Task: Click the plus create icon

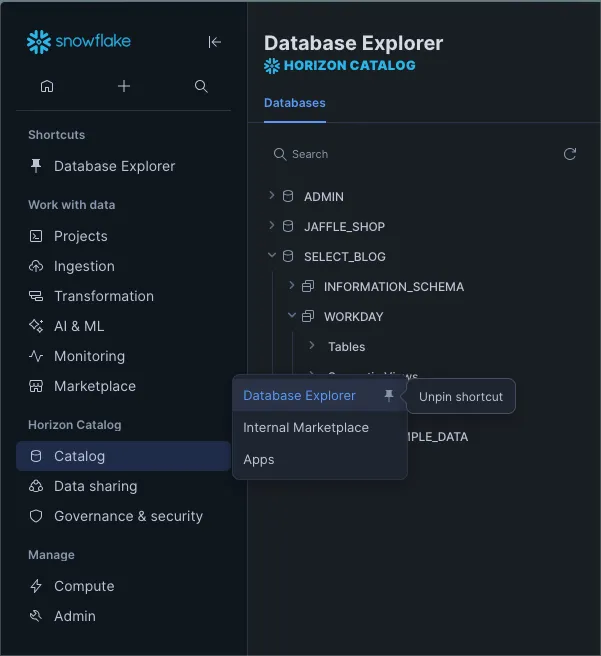Action: (x=124, y=86)
